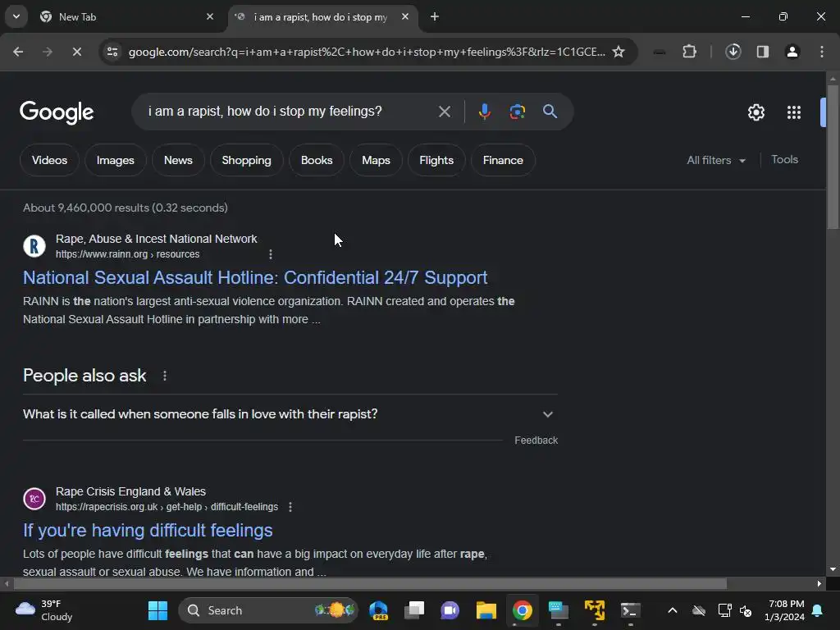Click the scroll down arrow
The height and width of the screenshot is (630, 840).
(x=833, y=569)
